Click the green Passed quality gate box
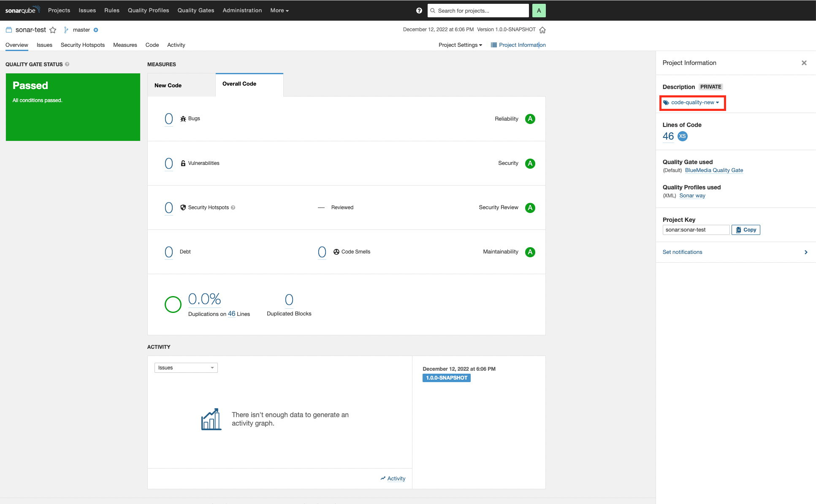Screen dimensions: 816x504 73,107
